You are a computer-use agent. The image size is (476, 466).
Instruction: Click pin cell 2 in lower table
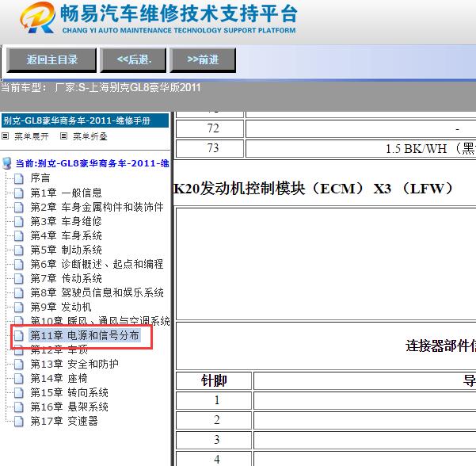click(x=214, y=420)
